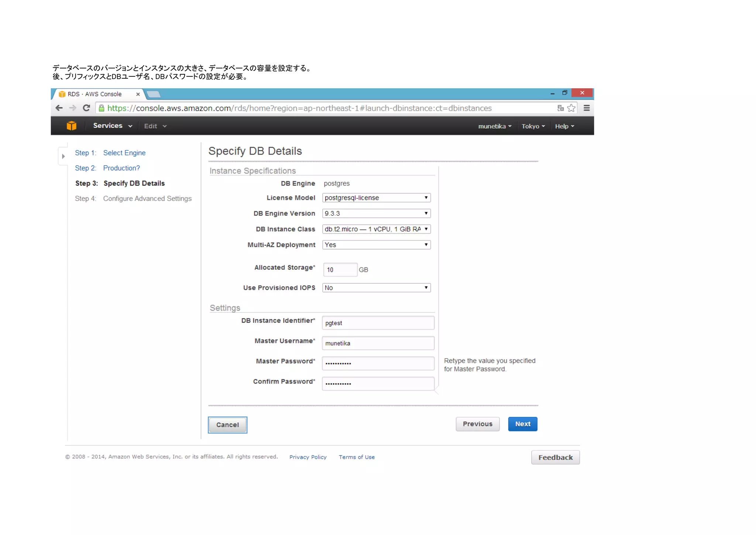Viewport: 756px width, 535px height.
Task: Open a new browser tab
Action: click(x=154, y=95)
